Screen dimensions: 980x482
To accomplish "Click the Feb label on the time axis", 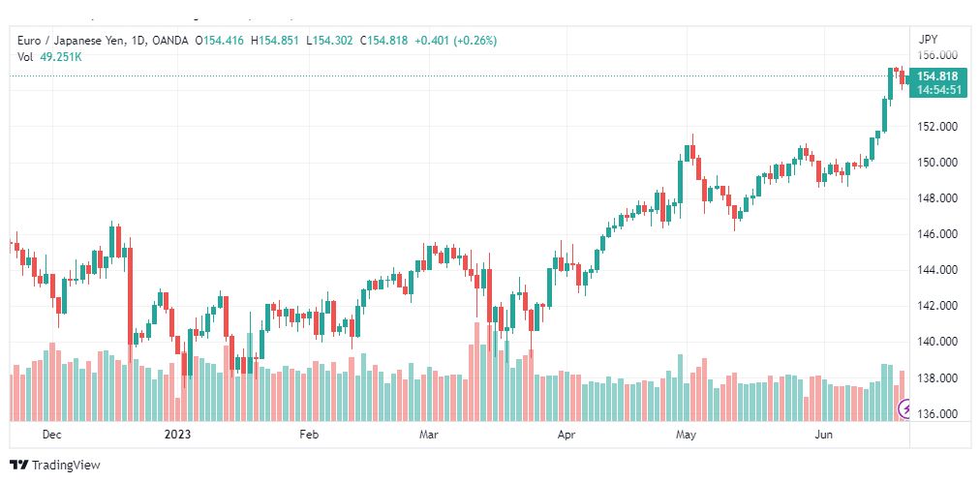I will click(x=309, y=435).
